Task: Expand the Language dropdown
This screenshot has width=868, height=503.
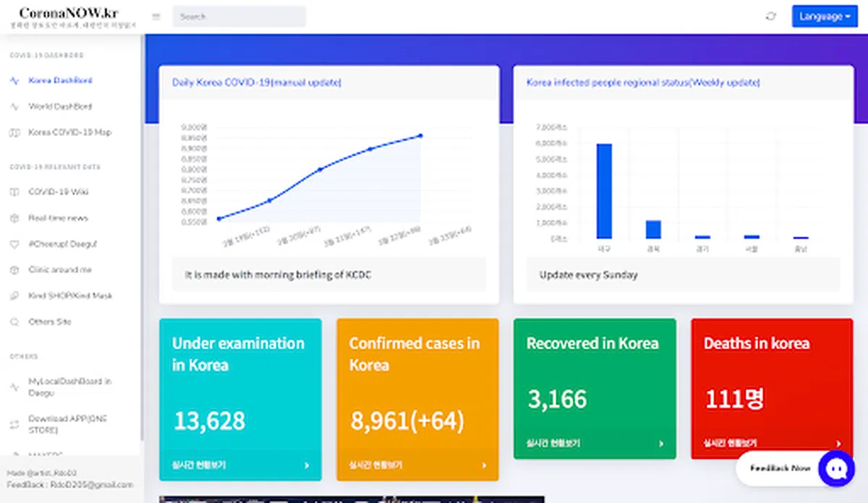Action: click(x=825, y=17)
